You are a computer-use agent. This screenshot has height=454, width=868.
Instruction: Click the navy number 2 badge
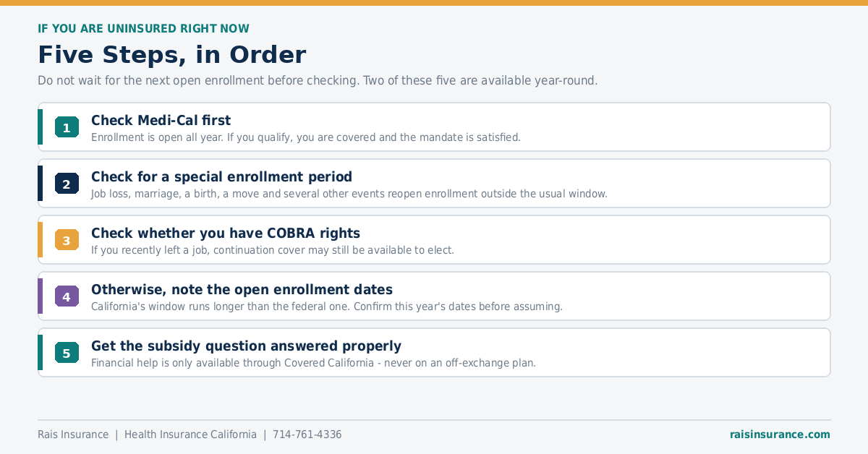(x=67, y=184)
